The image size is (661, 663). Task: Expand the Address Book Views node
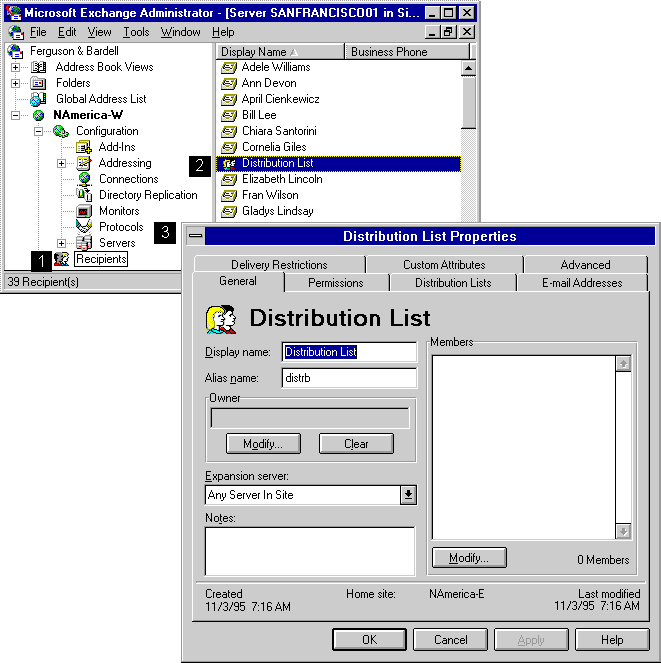pos(15,67)
